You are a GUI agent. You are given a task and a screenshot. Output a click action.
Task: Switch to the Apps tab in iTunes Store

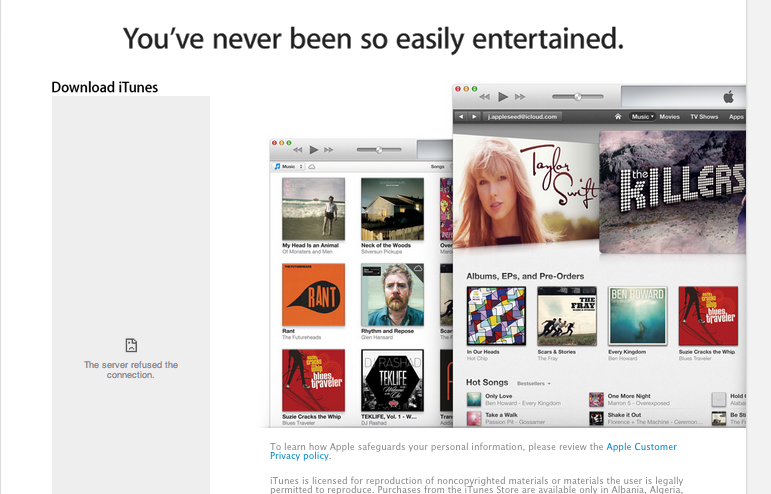(x=736, y=116)
